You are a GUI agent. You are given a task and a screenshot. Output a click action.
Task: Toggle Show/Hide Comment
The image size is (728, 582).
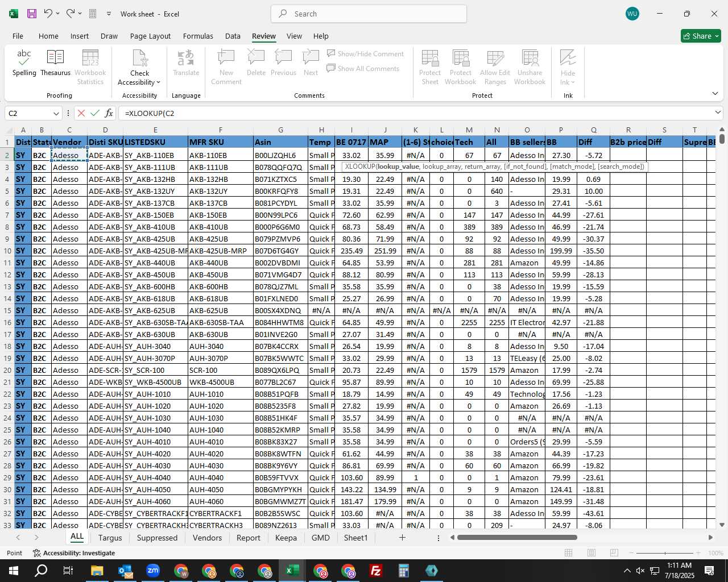(x=365, y=53)
